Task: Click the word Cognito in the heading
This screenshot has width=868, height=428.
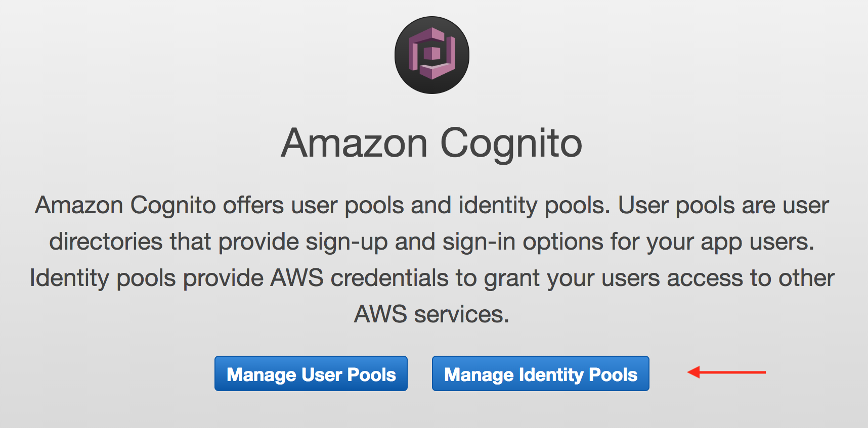Action: pos(511,145)
